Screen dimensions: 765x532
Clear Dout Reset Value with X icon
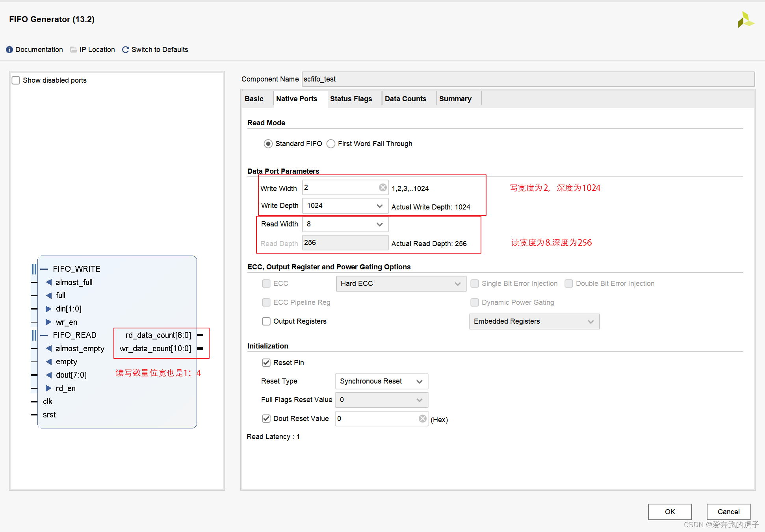click(x=422, y=419)
